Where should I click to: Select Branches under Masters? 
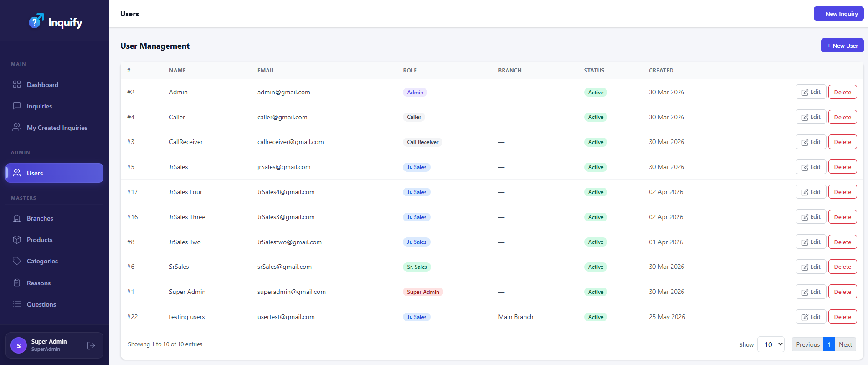point(55,218)
